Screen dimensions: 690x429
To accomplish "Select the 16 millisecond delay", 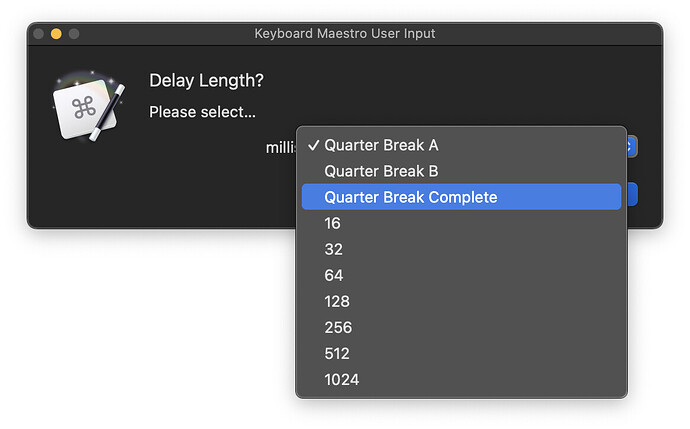I will 333,223.
